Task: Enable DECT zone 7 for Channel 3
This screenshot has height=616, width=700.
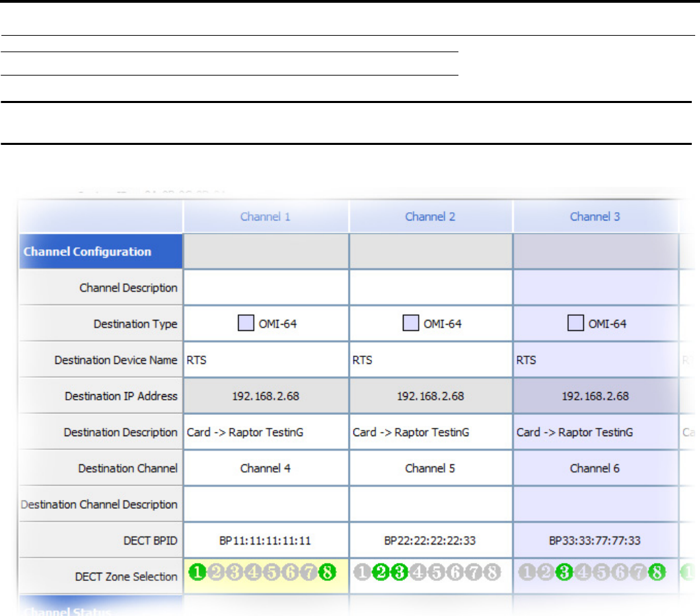Action: (638, 572)
